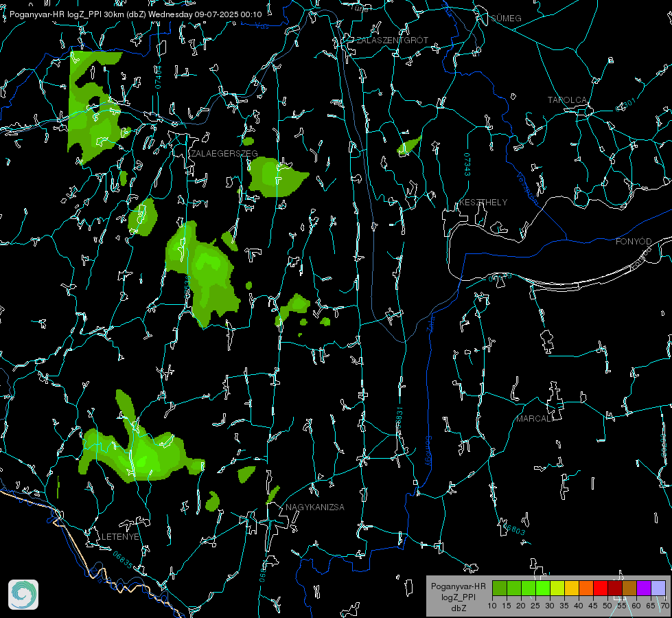The width and height of the screenshot is (672, 618).
Task: Click the 07343 road number label
Action: pos(467,165)
